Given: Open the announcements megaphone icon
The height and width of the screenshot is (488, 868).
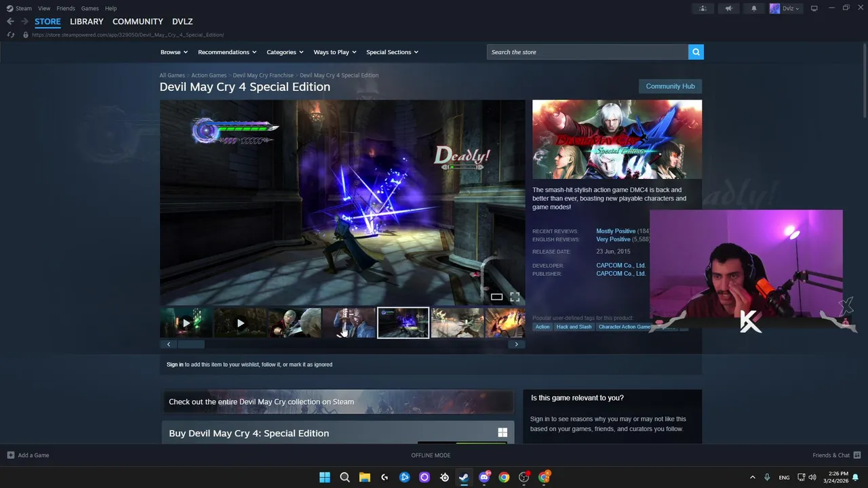Looking at the screenshot, I should click(x=728, y=8).
